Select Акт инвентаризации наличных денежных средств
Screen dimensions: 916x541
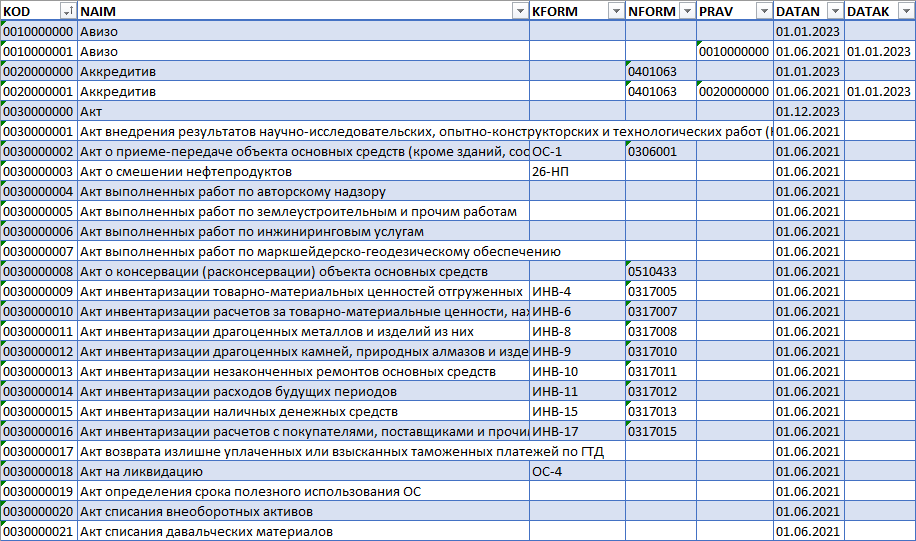pos(303,412)
